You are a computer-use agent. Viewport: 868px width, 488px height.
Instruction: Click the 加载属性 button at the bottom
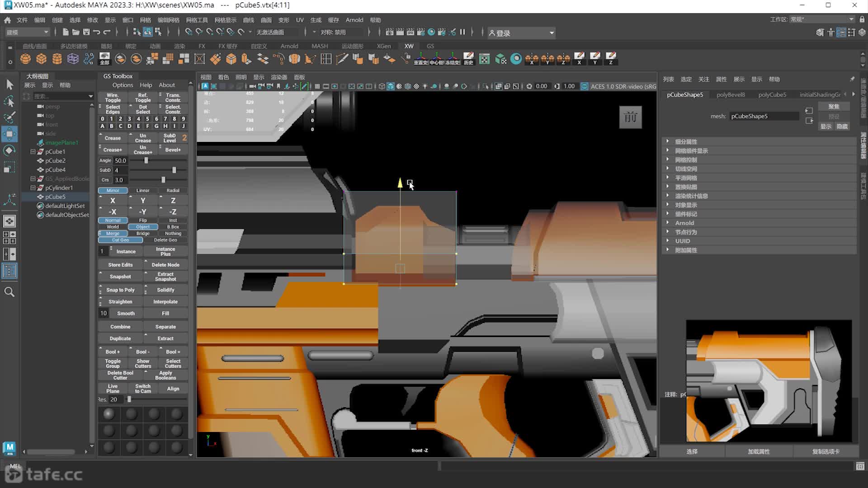[759, 451]
